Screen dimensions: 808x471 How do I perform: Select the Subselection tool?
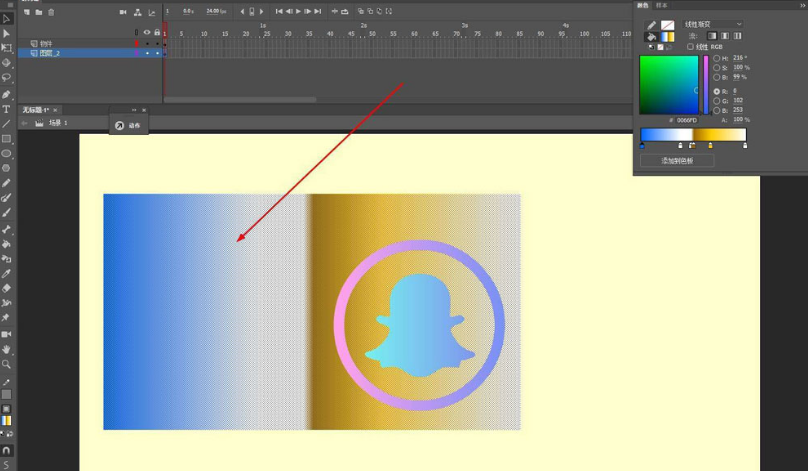point(6,33)
